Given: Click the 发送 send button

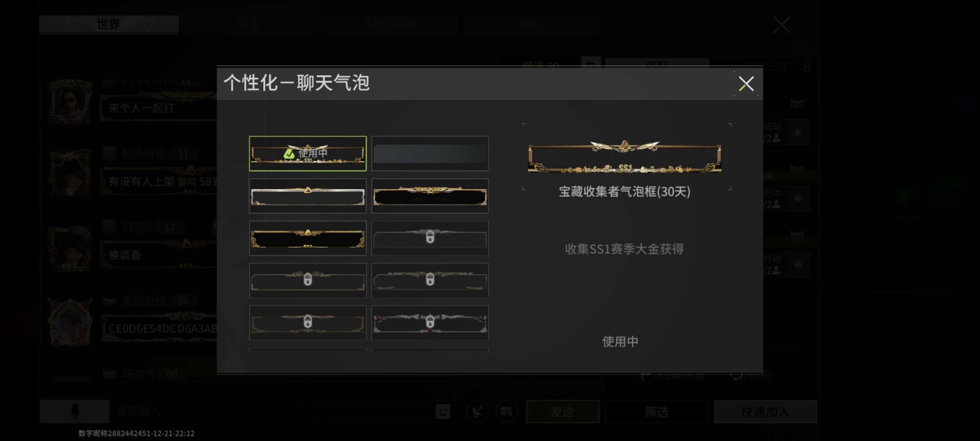Looking at the screenshot, I should tap(563, 412).
